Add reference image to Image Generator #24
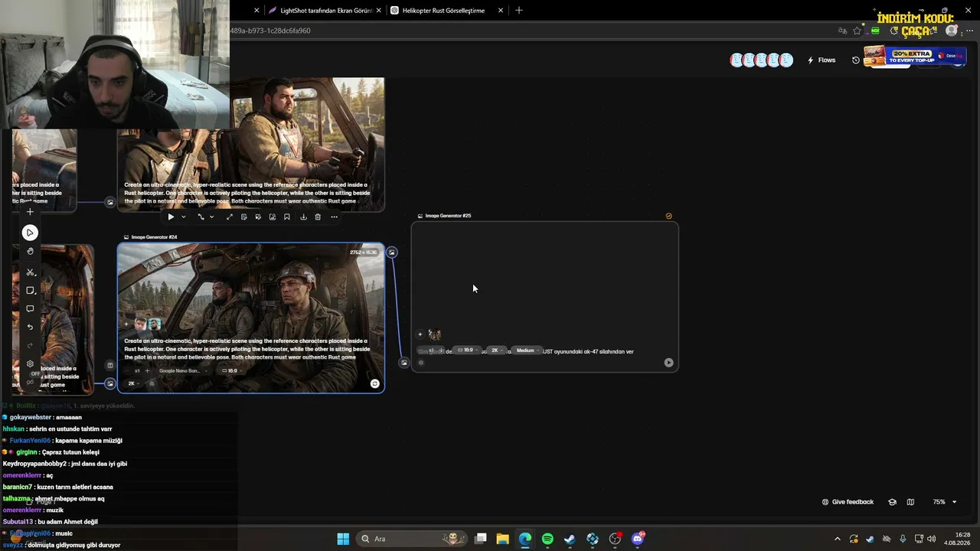The height and width of the screenshot is (551, 980). (x=127, y=324)
